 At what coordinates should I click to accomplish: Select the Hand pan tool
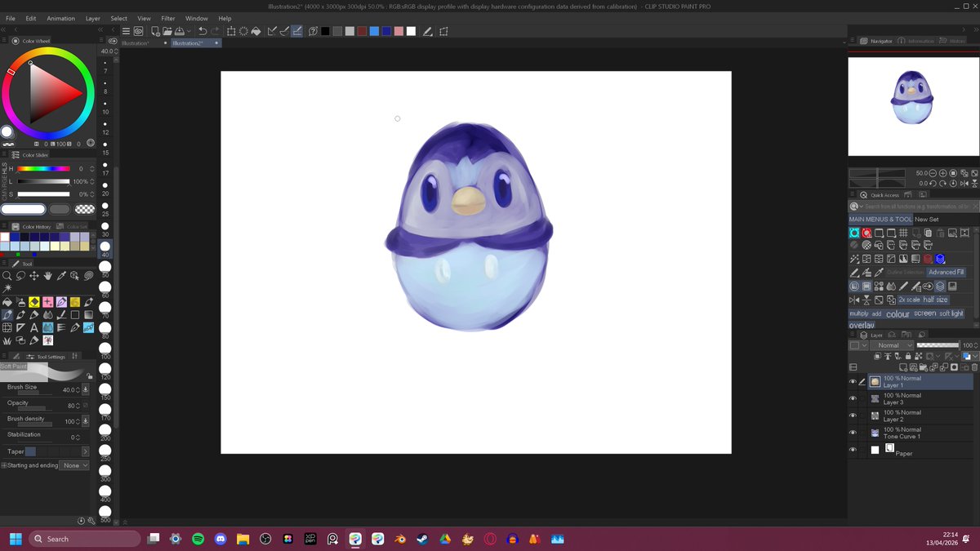pyautogui.click(x=47, y=276)
